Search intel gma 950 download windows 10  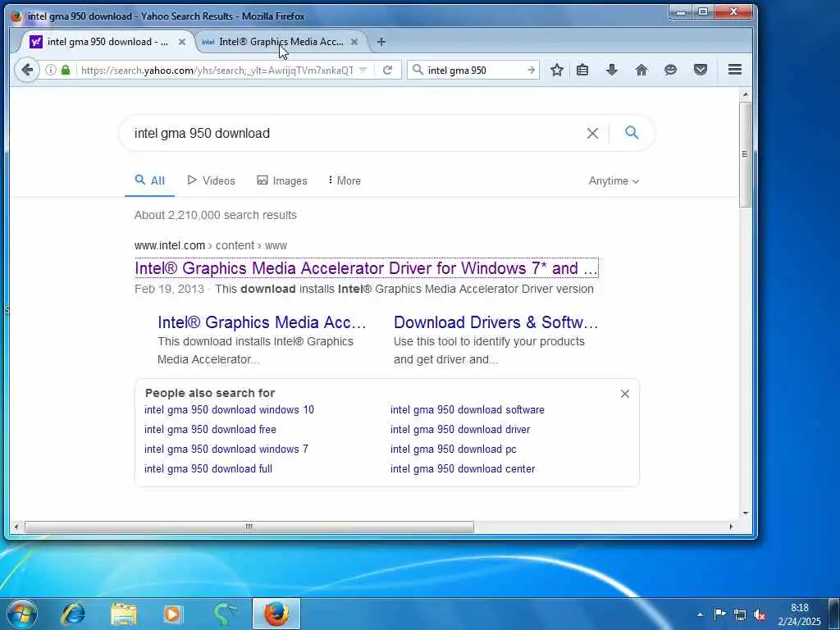point(230,410)
